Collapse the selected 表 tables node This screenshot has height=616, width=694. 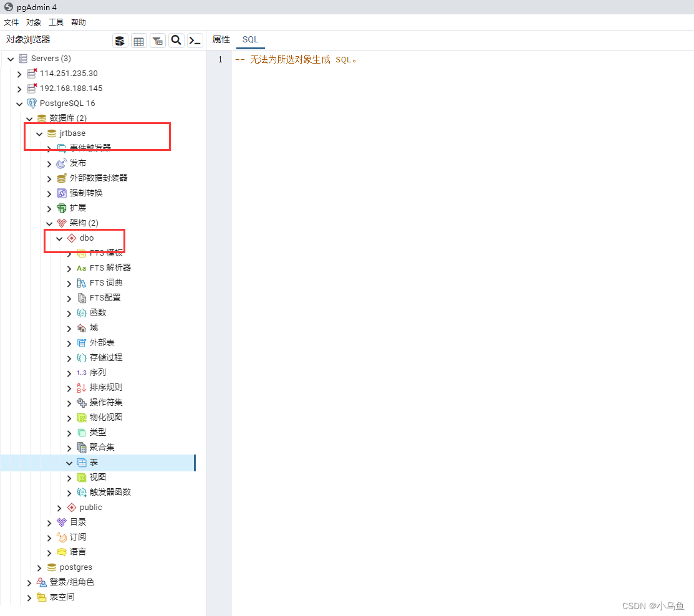(69, 463)
